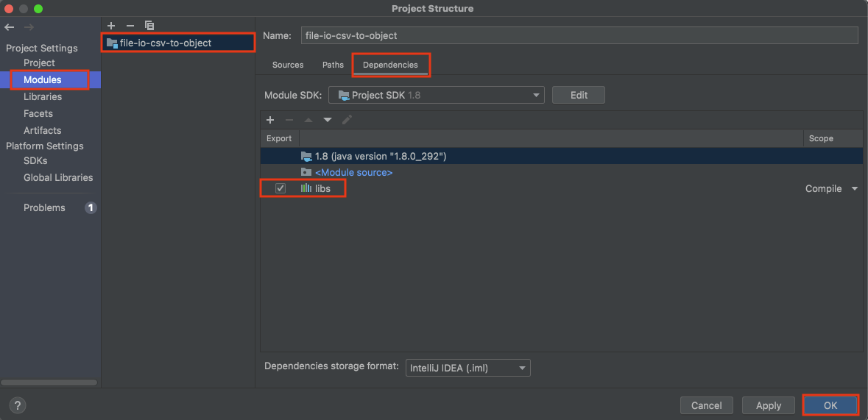Add a new module with plus icon
Image resolution: width=868 pixels, height=420 pixels.
(x=110, y=26)
